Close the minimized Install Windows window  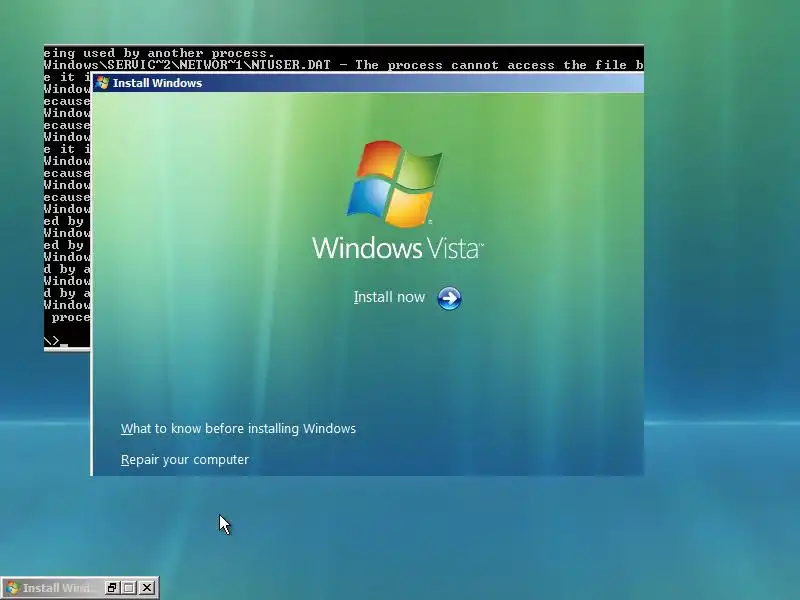click(x=147, y=588)
